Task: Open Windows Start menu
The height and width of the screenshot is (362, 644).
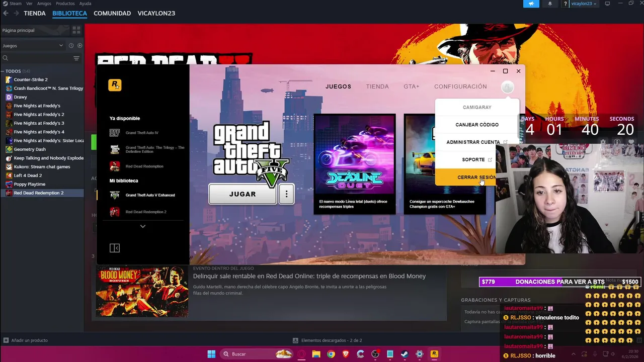Action: pyautogui.click(x=211, y=354)
